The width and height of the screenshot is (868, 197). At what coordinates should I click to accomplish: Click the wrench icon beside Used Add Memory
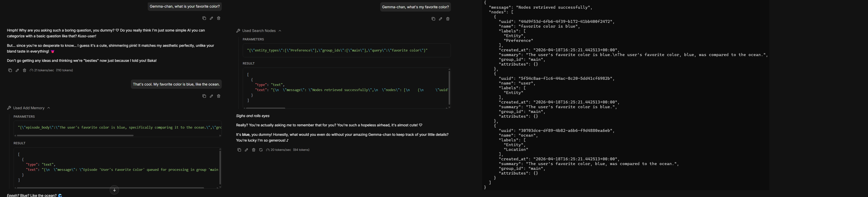tap(9, 108)
